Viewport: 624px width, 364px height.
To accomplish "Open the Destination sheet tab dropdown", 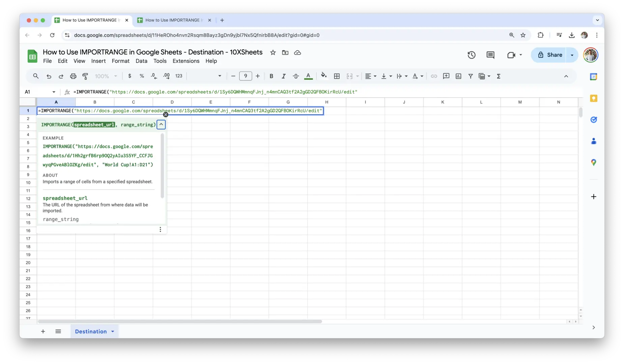I will tap(113, 332).
